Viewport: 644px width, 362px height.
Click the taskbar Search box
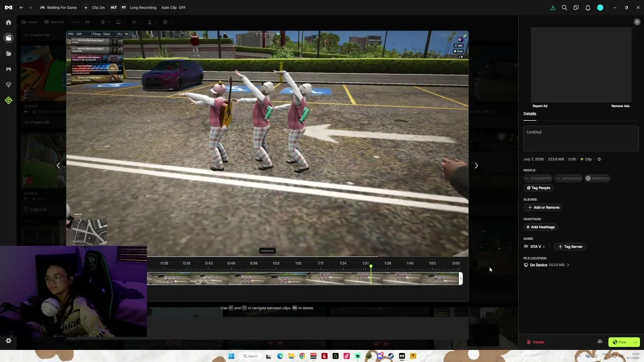[x=251, y=356]
